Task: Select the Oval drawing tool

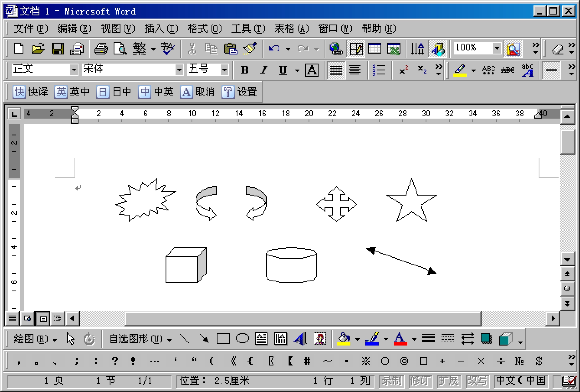Action: 242,339
